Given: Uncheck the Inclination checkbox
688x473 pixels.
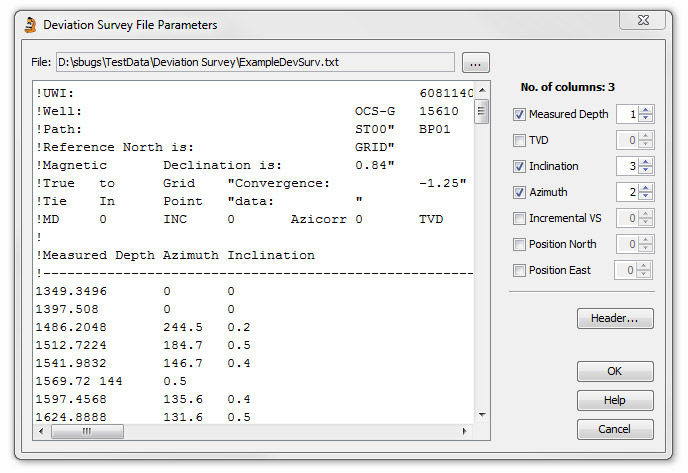Looking at the screenshot, I should pos(519,166).
